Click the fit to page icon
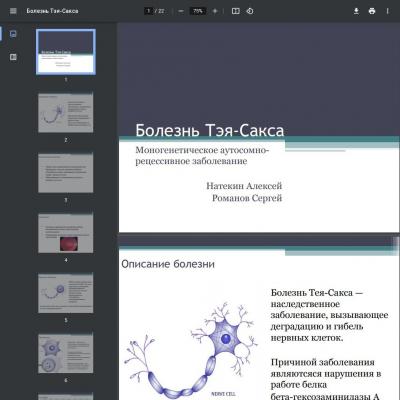 [236, 11]
